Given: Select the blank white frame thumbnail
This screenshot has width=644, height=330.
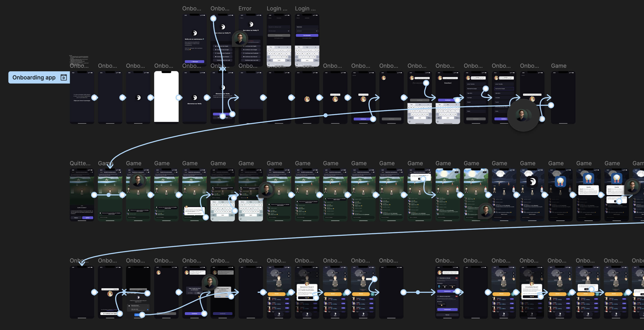Looking at the screenshot, I should [x=166, y=97].
